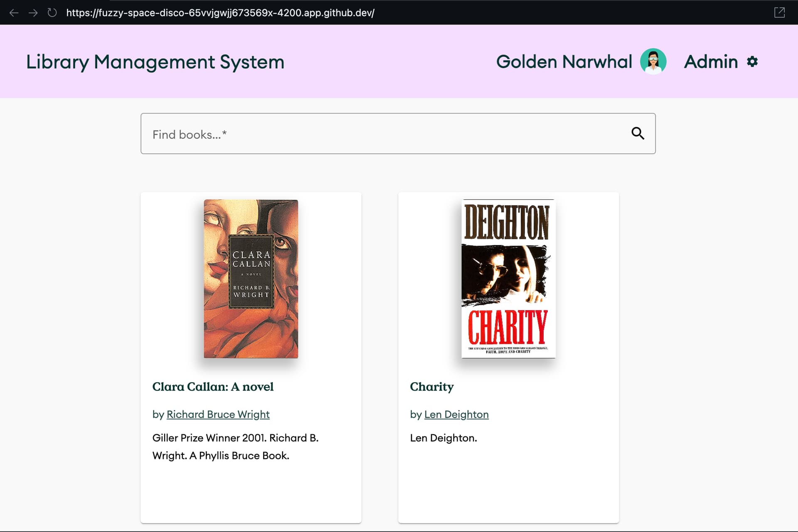Viewport: 798px width, 532px height.
Task: Open the Admin settings gear icon
Action: 752,61
